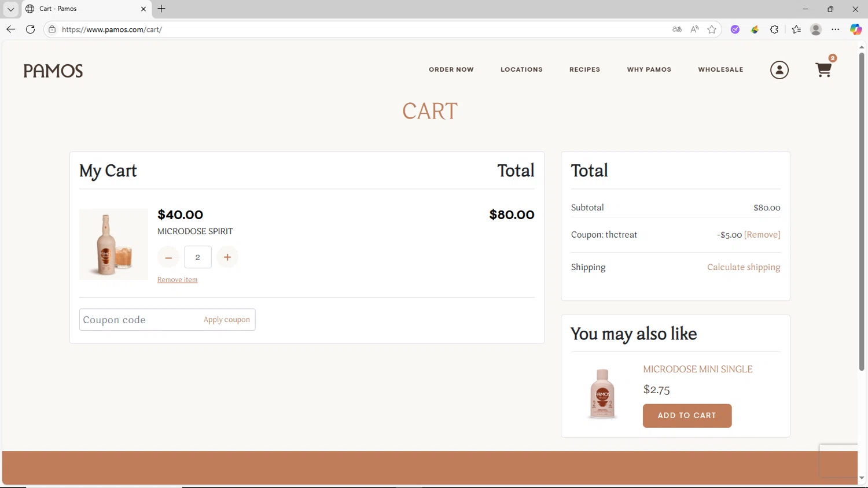This screenshot has width=868, height=488.
Task: Click the PAMOS logo
Action: pos(53,71)
